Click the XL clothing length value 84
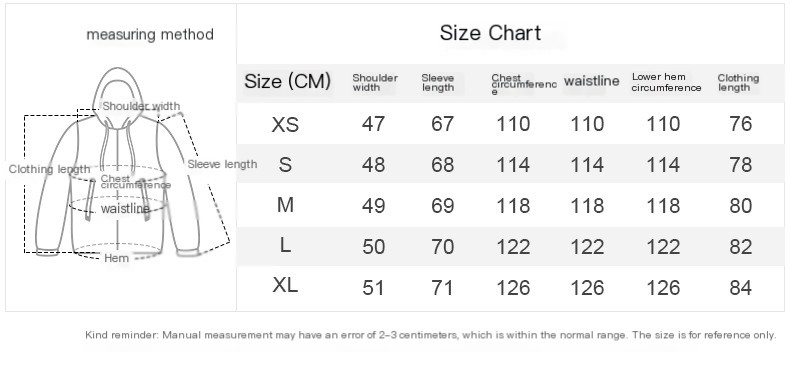 click(740, 288)
